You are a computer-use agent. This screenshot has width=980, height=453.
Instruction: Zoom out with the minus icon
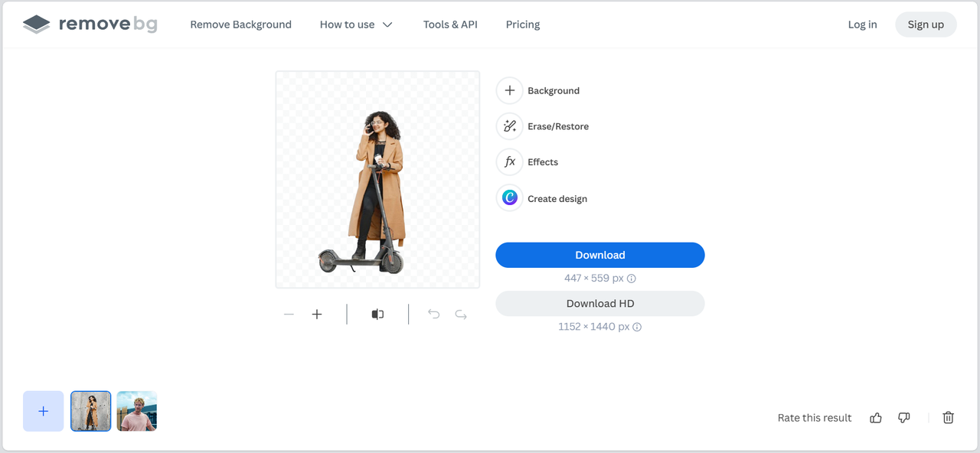(x=289, y=314)
